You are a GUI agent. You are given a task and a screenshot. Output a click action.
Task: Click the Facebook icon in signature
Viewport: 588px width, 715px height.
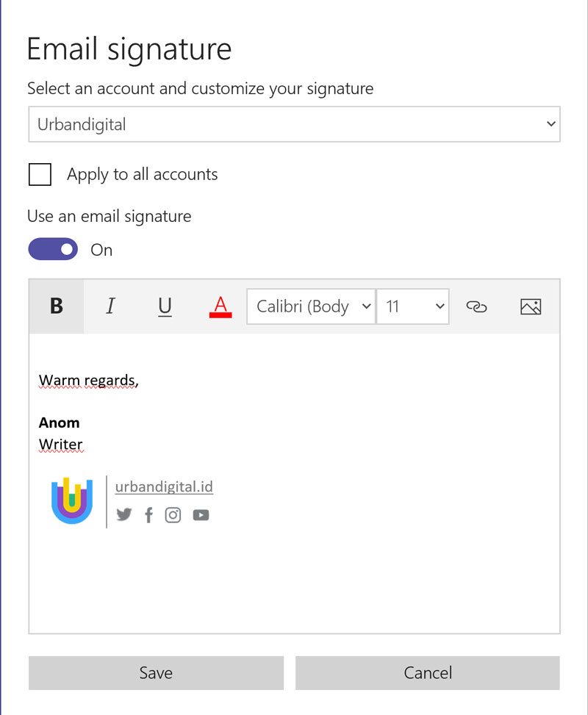click(x=148, y=515)
